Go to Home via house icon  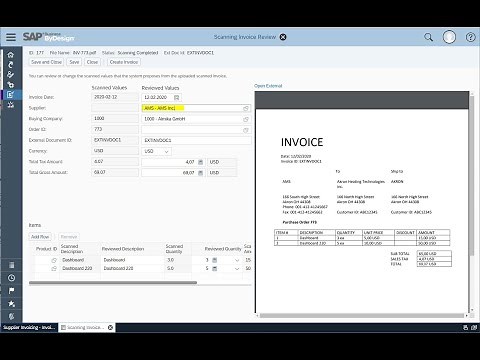11,55
